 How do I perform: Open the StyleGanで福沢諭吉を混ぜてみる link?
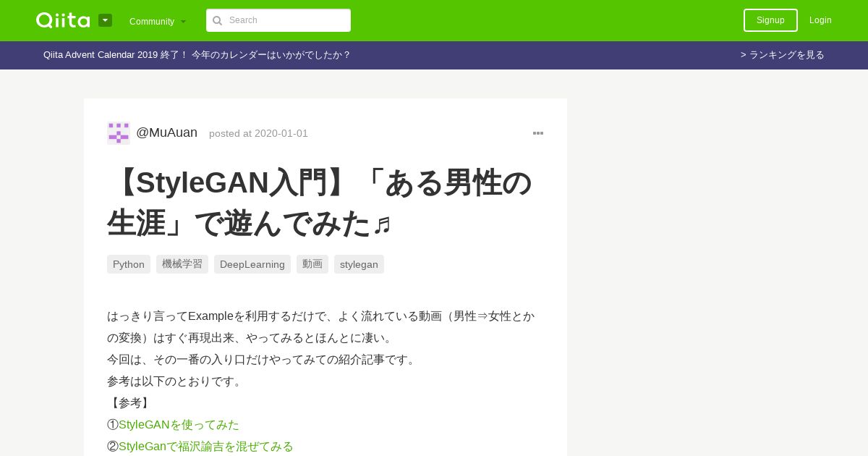point(206,447)
